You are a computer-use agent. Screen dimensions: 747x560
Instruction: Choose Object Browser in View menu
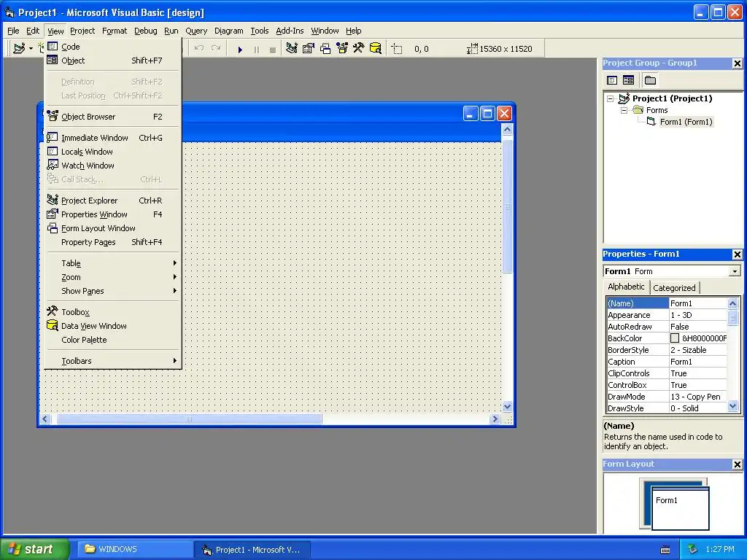coord(112,117)
